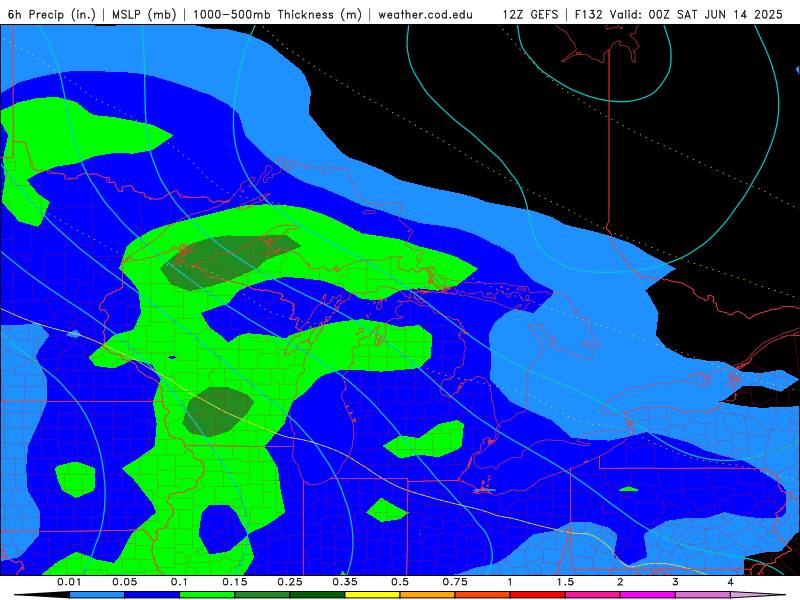Click the 0.25 legend value
Viewport: 800px width, 600px height.
point(290,582)
